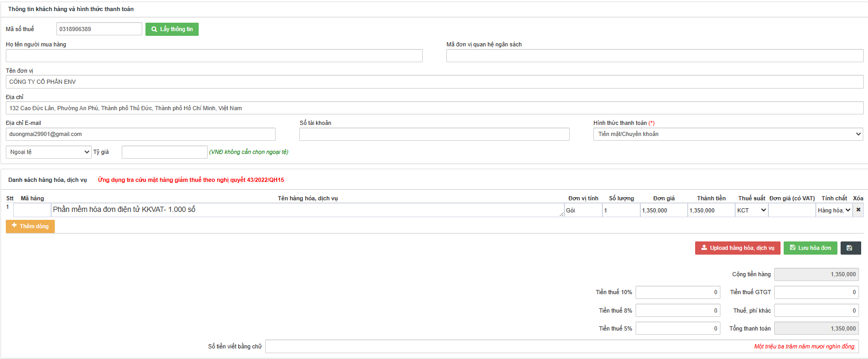Click the 'Số lượng' field in row 1
The image size is (868, 359).
(620, 210)
